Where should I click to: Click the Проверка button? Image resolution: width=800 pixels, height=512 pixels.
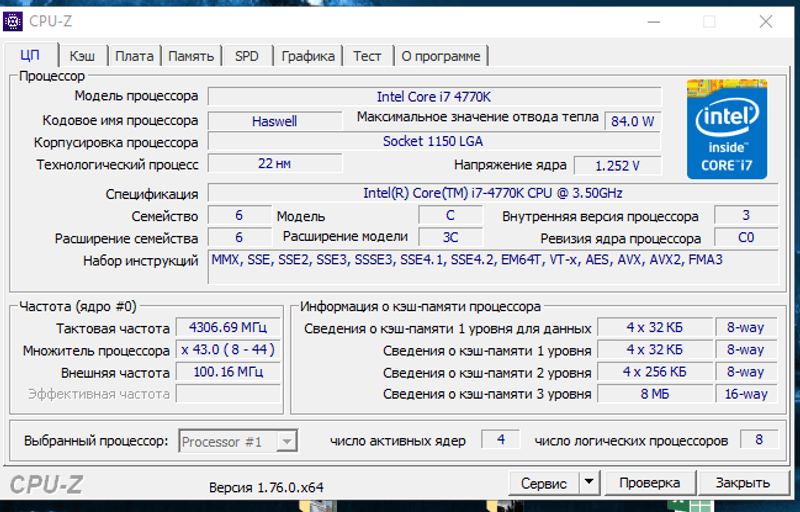coord(649,483)
